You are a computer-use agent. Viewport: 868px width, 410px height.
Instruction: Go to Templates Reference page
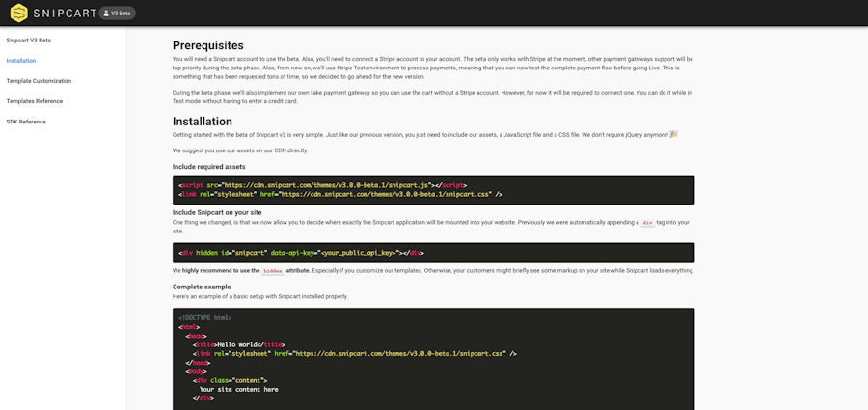pyautogui.click(x=35, y=101)
